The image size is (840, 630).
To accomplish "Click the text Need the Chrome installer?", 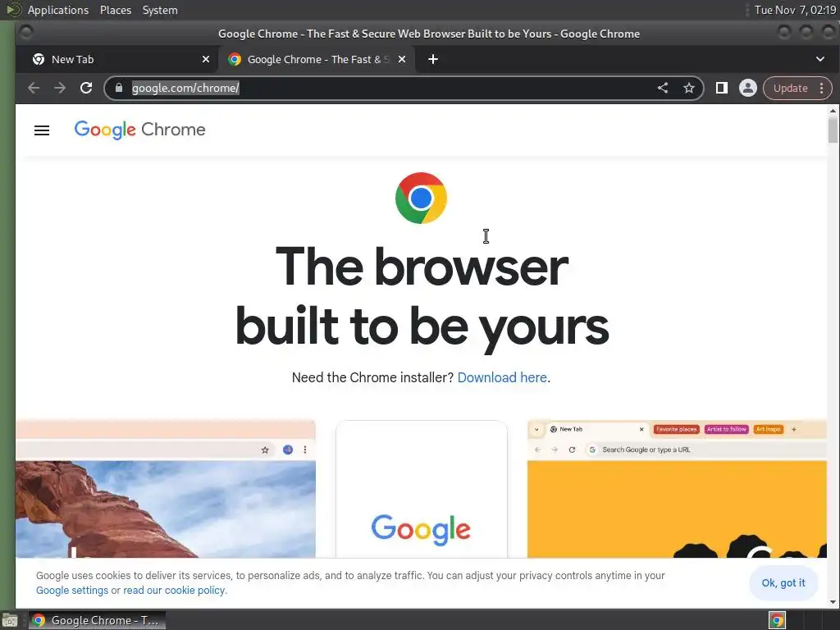I will coord(373,377).
